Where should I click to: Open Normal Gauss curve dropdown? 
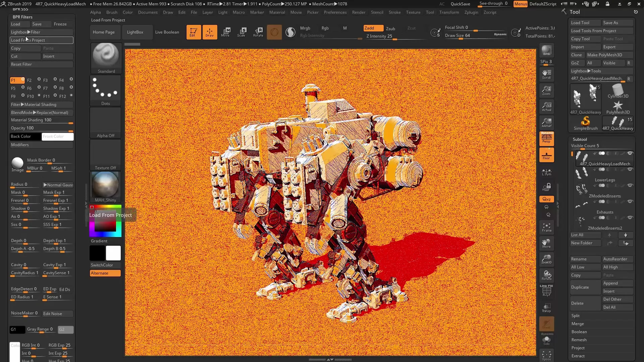tap(58, 185)
